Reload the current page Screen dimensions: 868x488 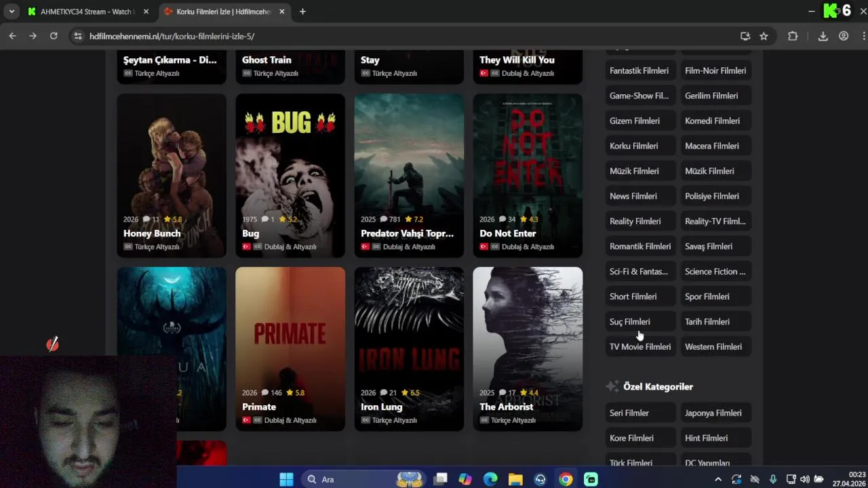(54, 36)
